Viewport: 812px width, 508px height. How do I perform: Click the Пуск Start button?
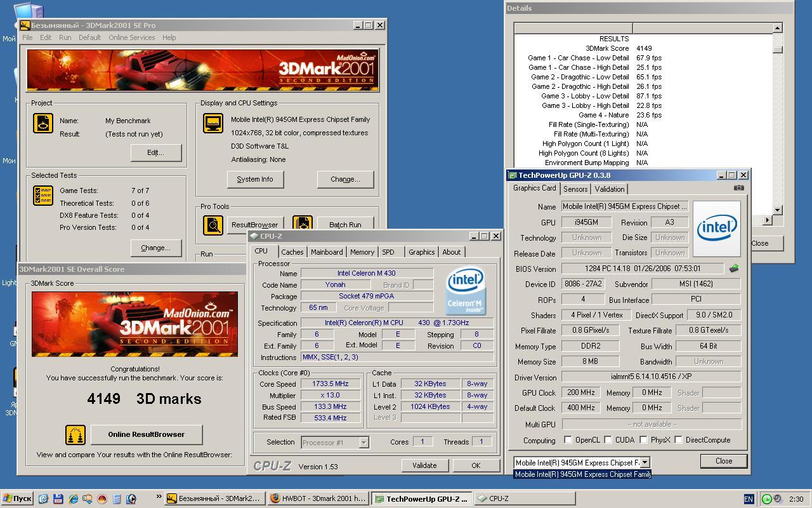tap(17, 498)
